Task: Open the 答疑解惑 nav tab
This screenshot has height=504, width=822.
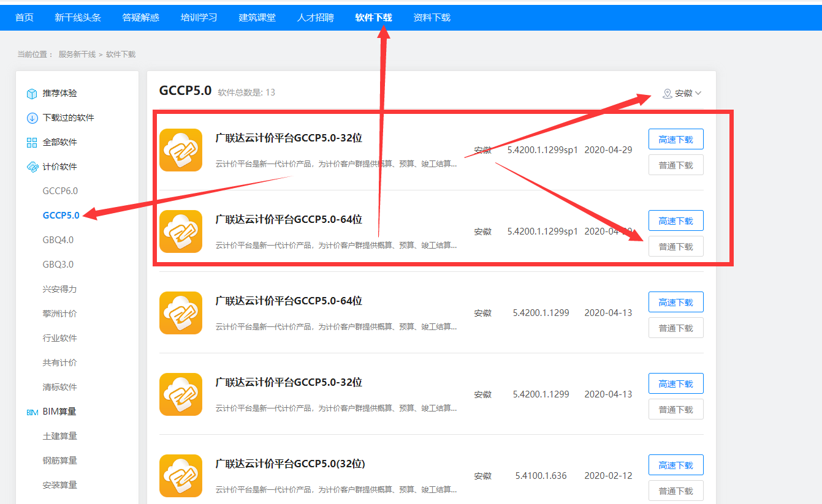Action: point(141,18)
